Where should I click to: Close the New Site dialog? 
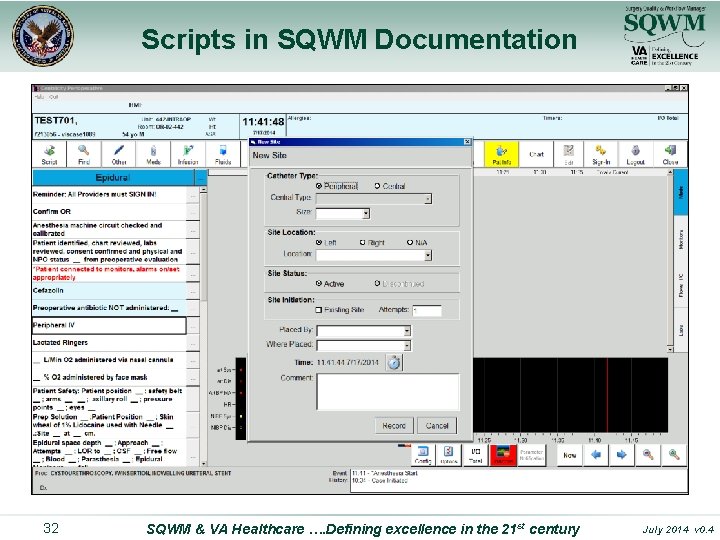[x=467, y=142]
